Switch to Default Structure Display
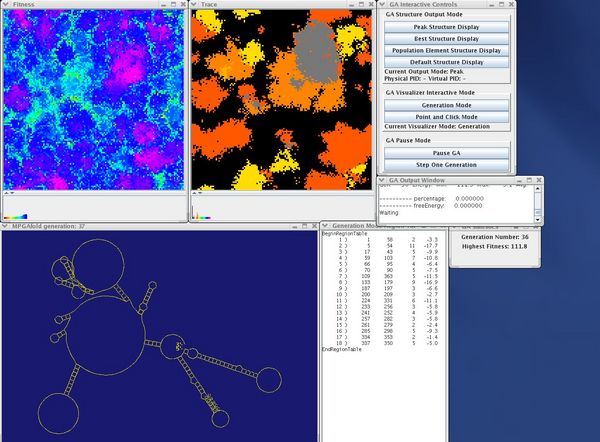Screen dimensions: 600x442 446,61
